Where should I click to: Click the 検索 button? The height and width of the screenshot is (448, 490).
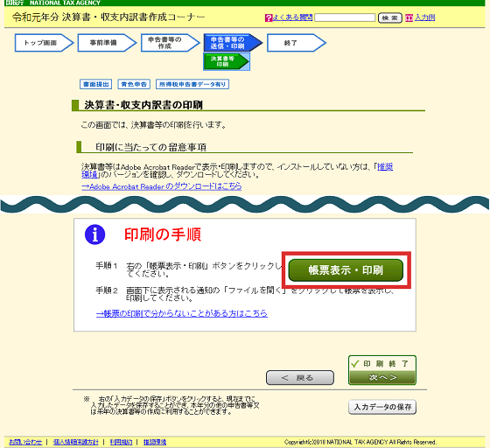[x=389, y=17]
